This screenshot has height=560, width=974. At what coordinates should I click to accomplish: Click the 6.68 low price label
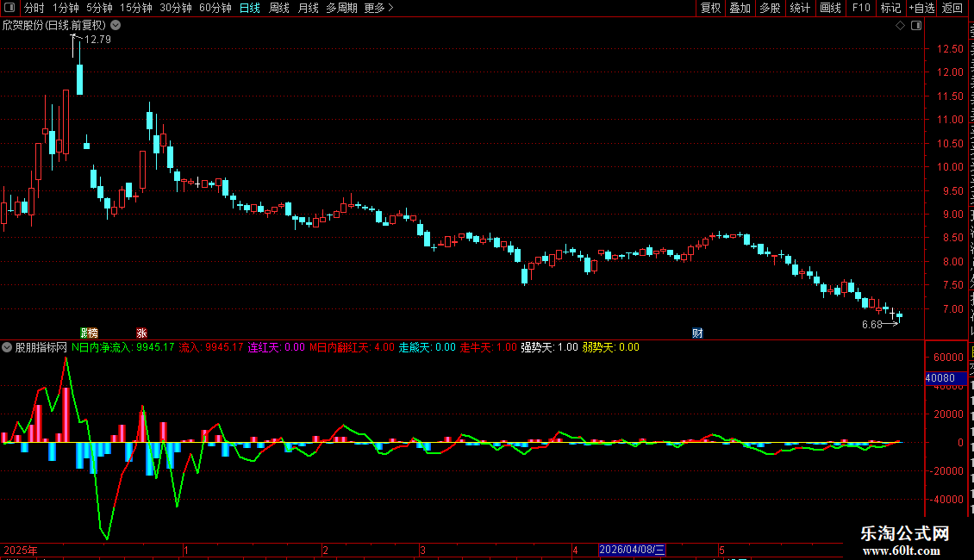tap(872, 324)
